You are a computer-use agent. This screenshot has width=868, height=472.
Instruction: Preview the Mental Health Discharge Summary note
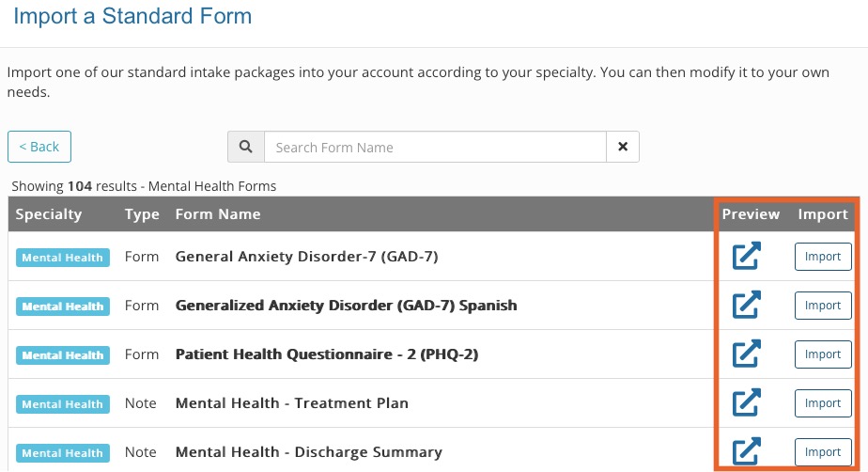(x=747, y=451)
